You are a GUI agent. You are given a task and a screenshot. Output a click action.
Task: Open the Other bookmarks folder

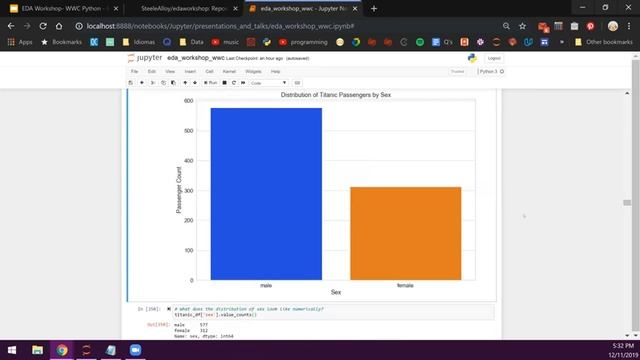[x=604, y=42]
